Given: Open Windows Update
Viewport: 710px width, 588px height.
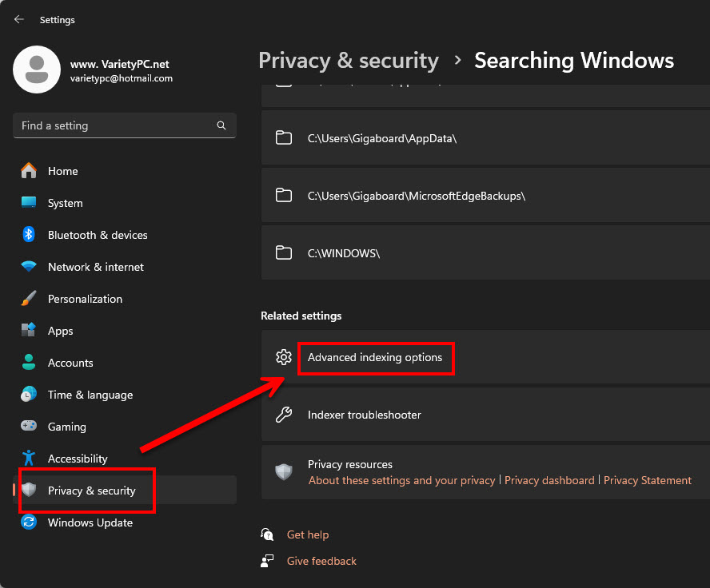Looking at the screenshot, I should (x=125, y=522).
